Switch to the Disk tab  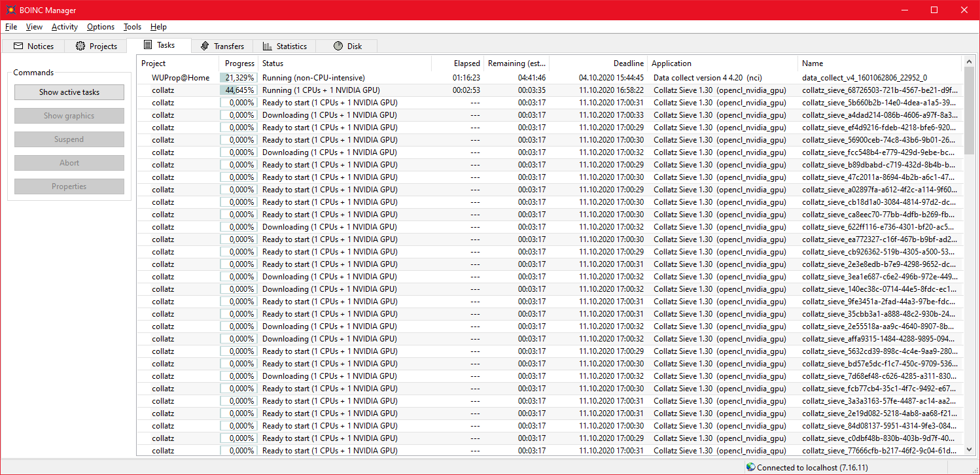coord(347,46)
